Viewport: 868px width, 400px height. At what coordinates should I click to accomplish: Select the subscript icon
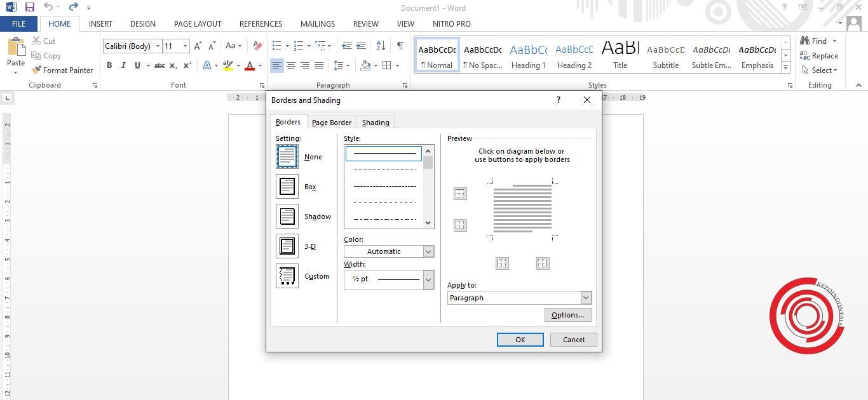coord(173,65)
